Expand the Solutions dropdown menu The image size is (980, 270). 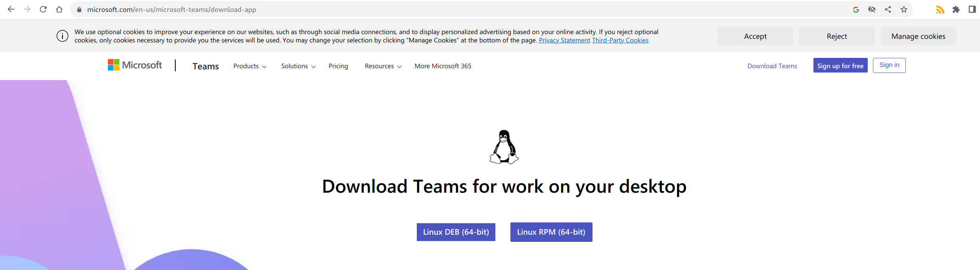[298, 66]
